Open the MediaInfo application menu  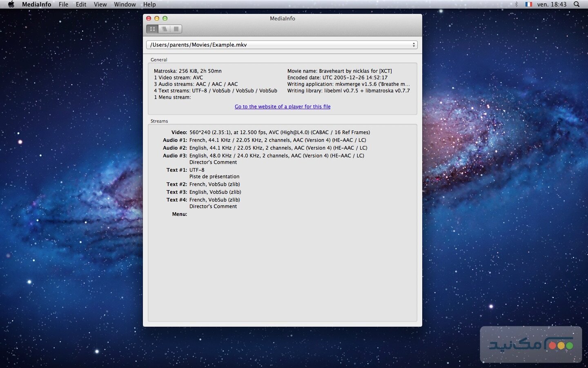point(36,4)
